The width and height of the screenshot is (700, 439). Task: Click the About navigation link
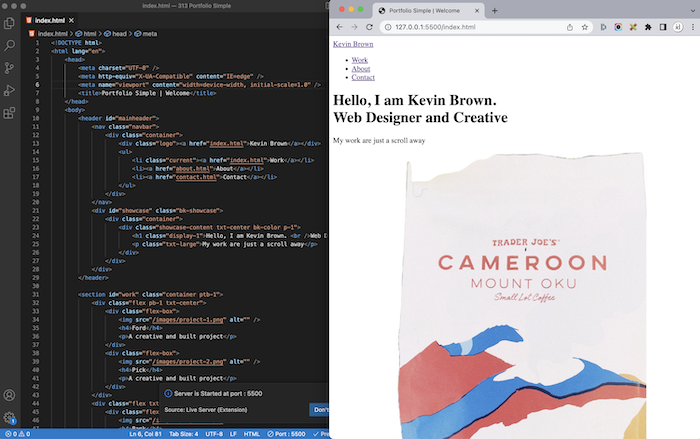pos(361,69)
